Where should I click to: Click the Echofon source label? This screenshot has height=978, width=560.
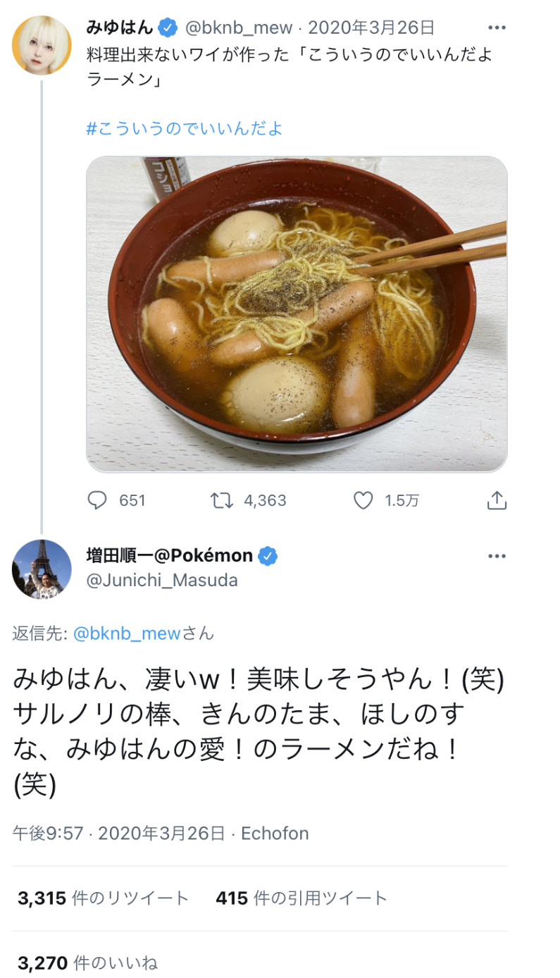[275, 834]
